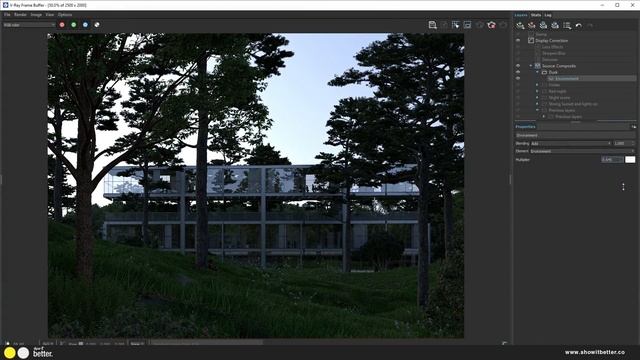Switch to the Stats tab
Viewport: 640px width, 360px height.
[x=536, y=15]
